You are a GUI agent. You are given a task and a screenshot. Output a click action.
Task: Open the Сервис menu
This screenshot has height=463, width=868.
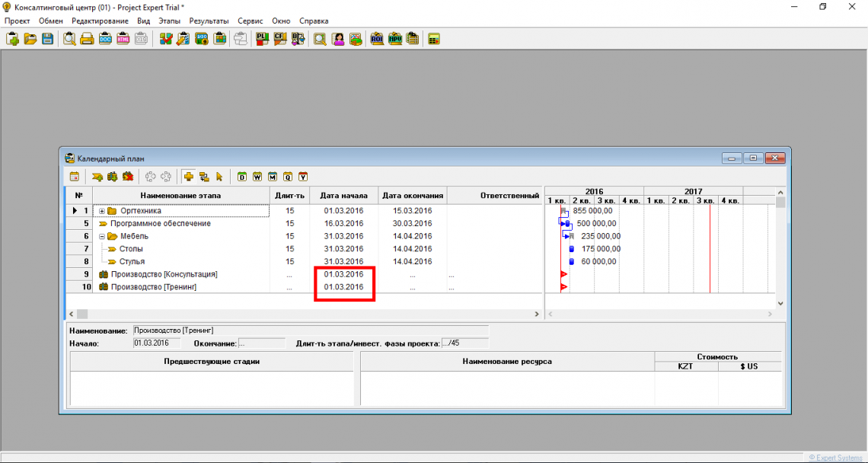[x=251, y=21]
